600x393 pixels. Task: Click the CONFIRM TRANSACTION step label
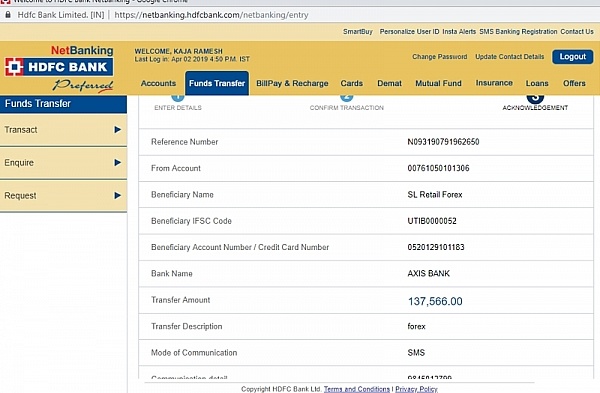coord(347,108)
